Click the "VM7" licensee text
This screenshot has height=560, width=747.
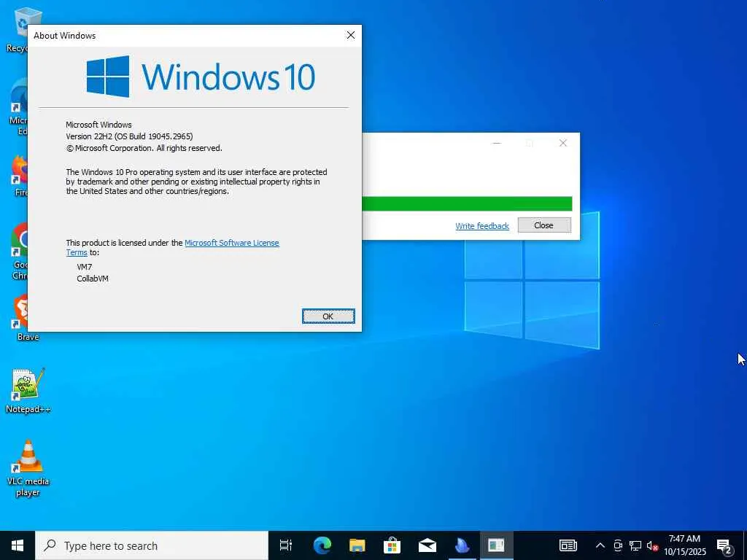click(x=85, y=267)
